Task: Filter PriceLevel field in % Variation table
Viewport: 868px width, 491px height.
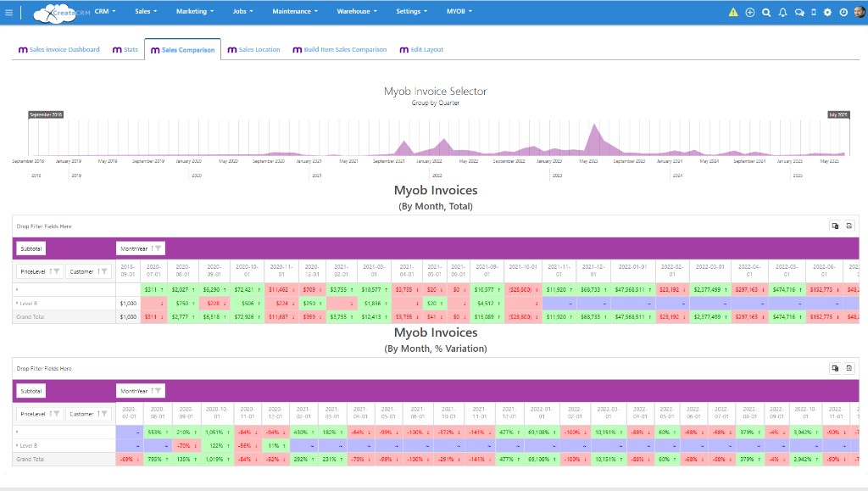Action: 57,414
